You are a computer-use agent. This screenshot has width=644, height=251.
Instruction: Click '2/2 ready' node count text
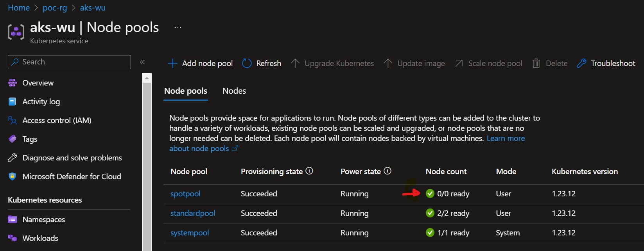click(x=453, y=214)
